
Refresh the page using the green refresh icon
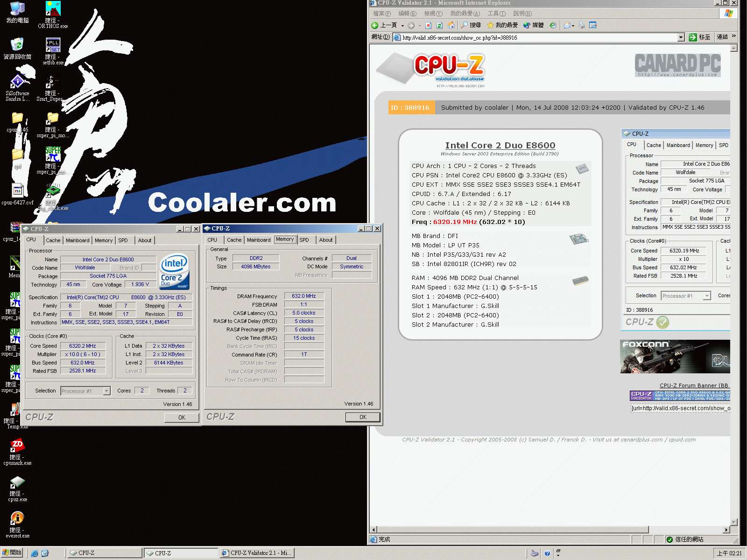pyautogui.click(x=439, y=25)
